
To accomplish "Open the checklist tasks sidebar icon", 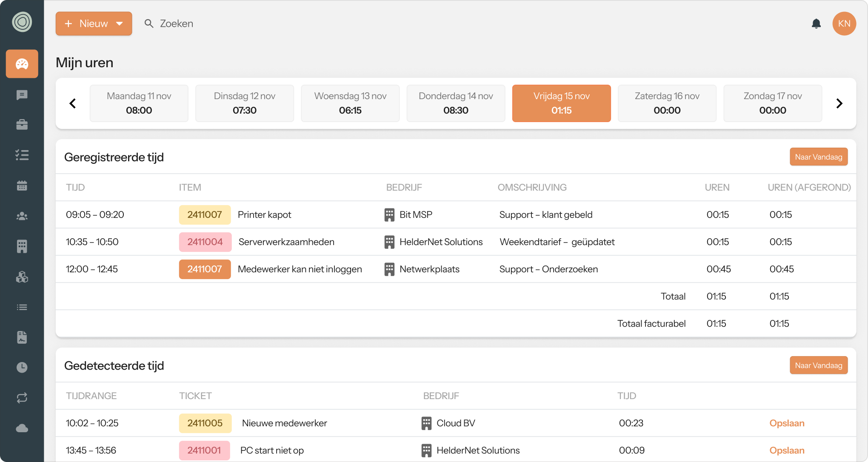I will tap(22, 155).
